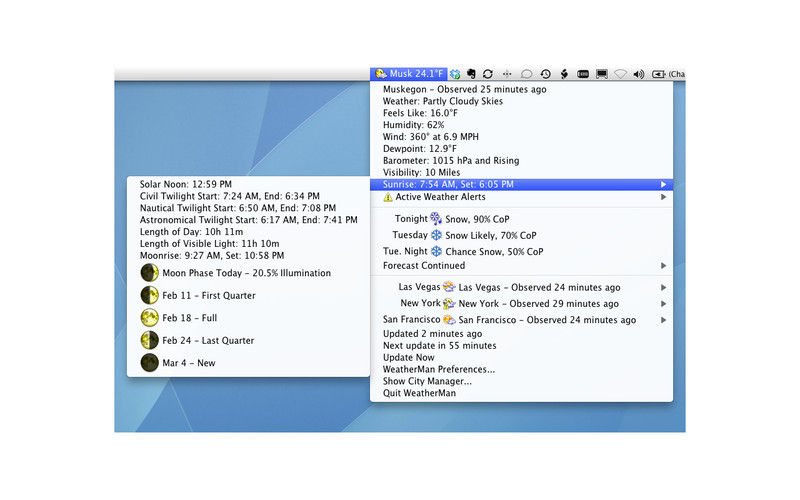800x500 pixels.
Task: Click the black rounded-rectangle menu bar icon
Action: pyautogui.click(x=583, y=74)
